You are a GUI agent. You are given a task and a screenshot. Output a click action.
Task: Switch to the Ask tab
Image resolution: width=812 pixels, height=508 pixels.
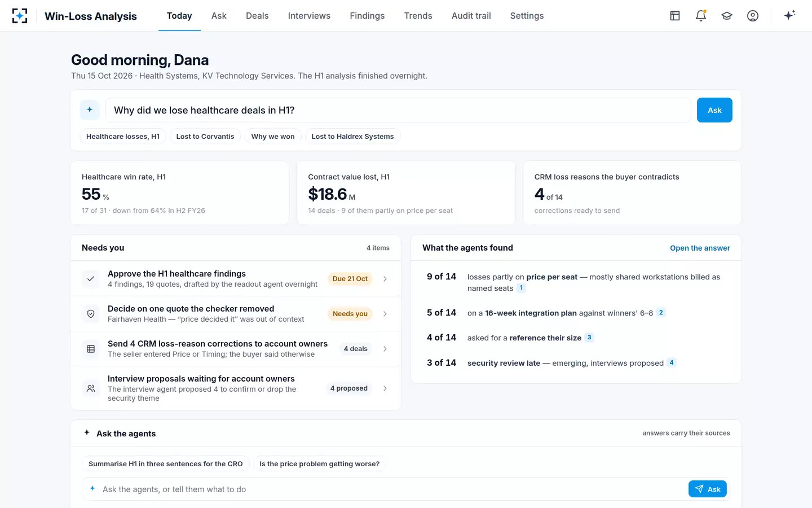[219, 16]
